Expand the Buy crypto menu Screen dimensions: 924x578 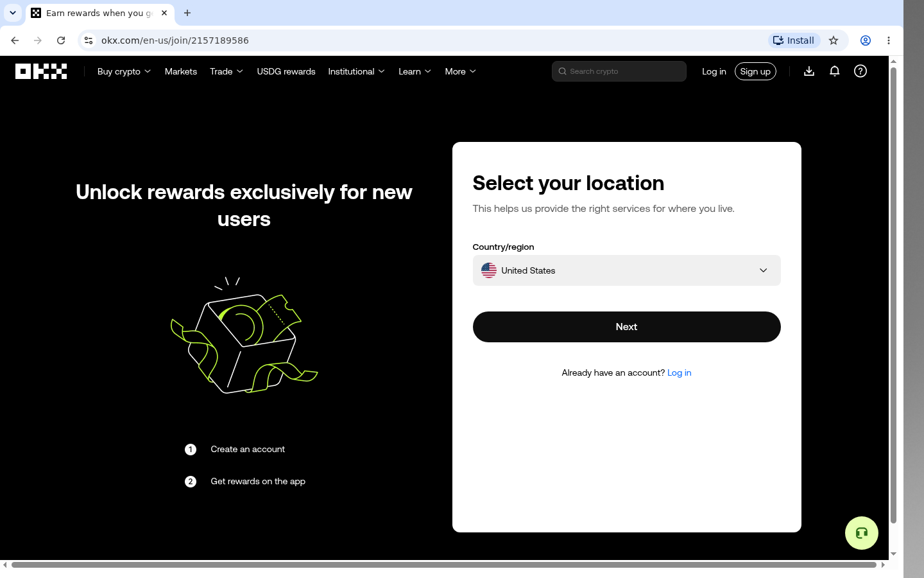click(x=124, y=71)
